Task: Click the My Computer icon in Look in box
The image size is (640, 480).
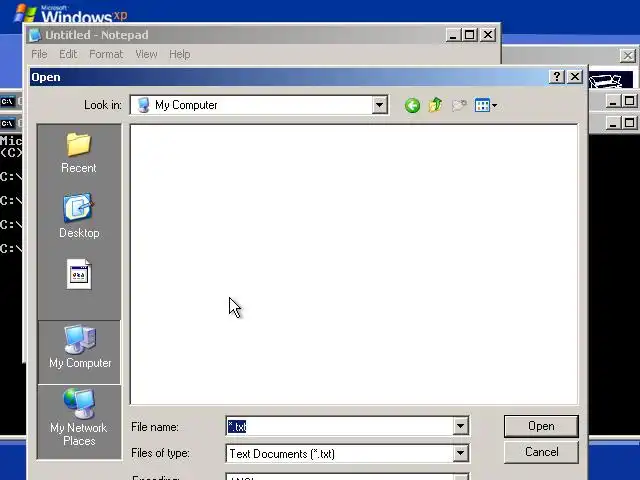Action: (x=143, y=105)
